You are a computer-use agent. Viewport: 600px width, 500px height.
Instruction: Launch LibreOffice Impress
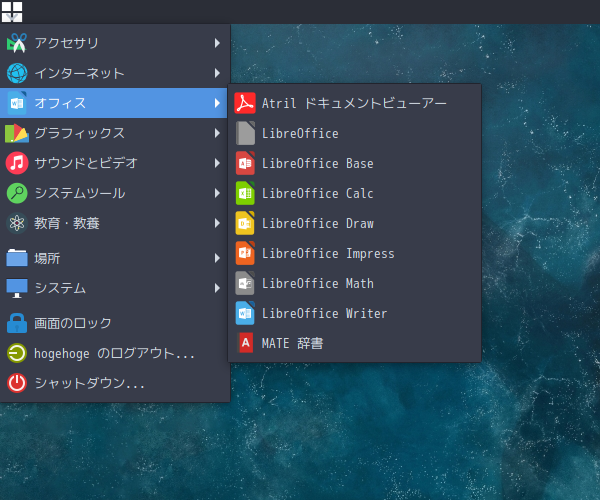[x=354, y=253]
